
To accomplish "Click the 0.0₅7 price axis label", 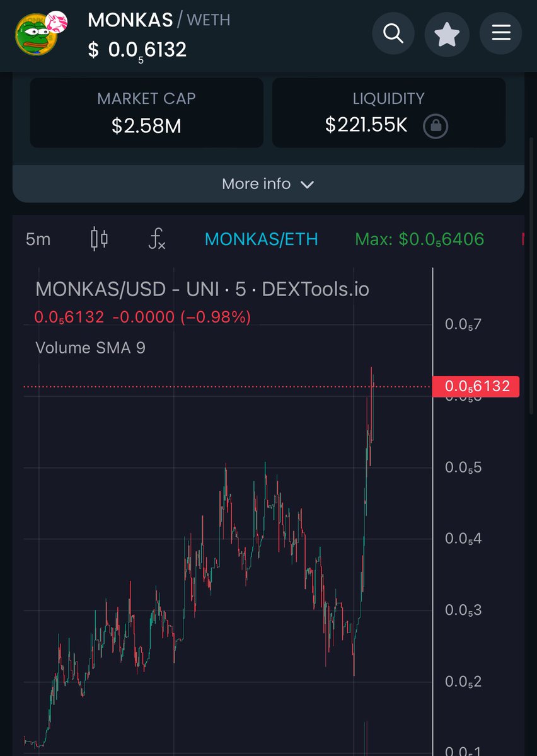I will [463, 324].
